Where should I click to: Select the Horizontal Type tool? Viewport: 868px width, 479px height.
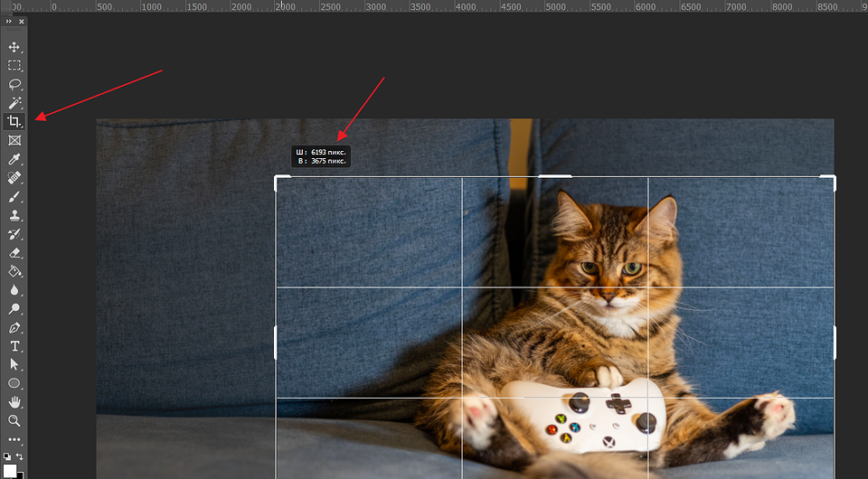(14, 346)
